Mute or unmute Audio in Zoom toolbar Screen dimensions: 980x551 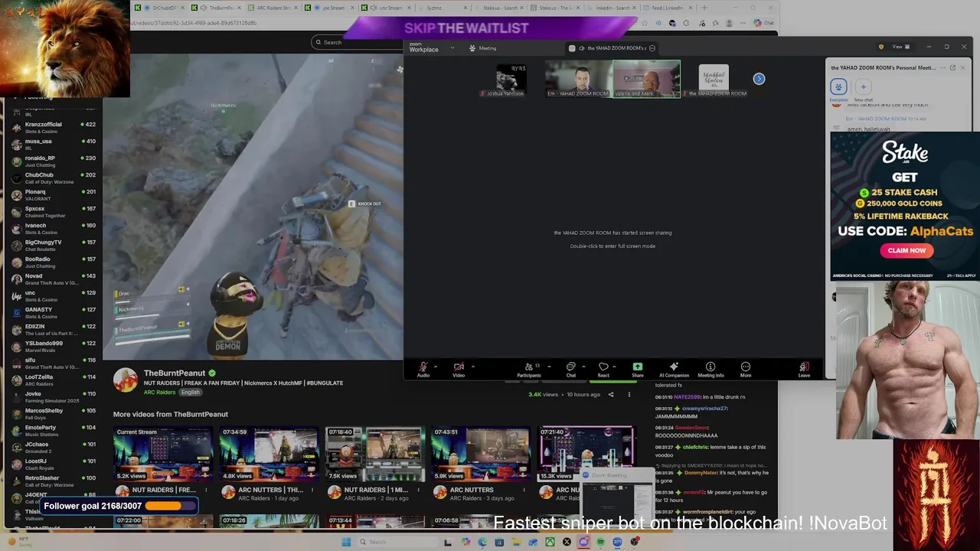pos(423,370)
